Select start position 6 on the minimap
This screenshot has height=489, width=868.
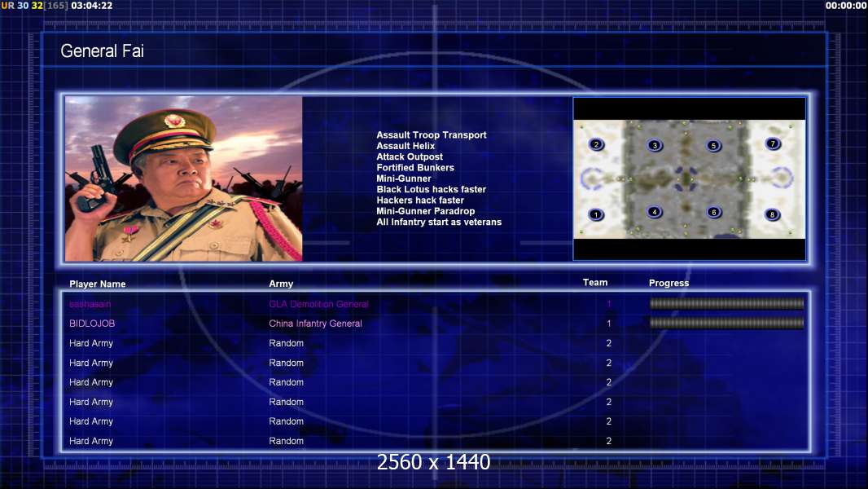(x=714, y=212)
